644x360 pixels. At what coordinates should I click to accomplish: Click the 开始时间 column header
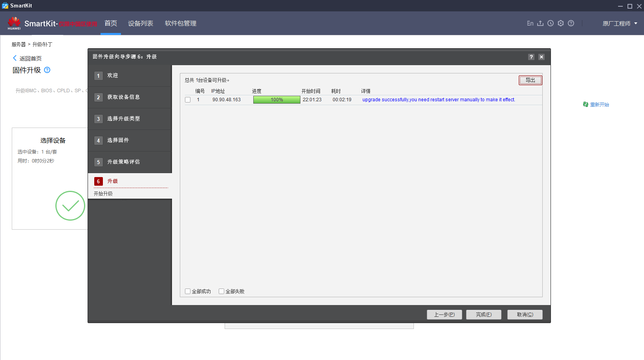311,91
